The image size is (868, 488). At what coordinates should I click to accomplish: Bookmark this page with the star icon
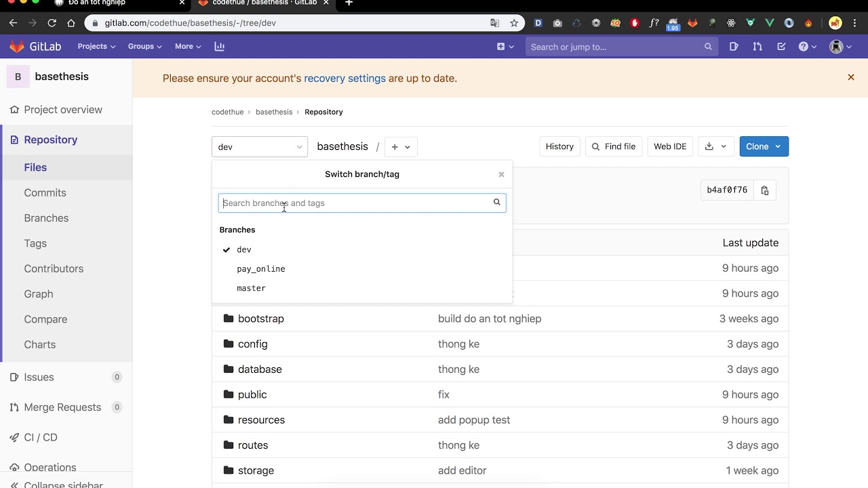click(514, 23)
